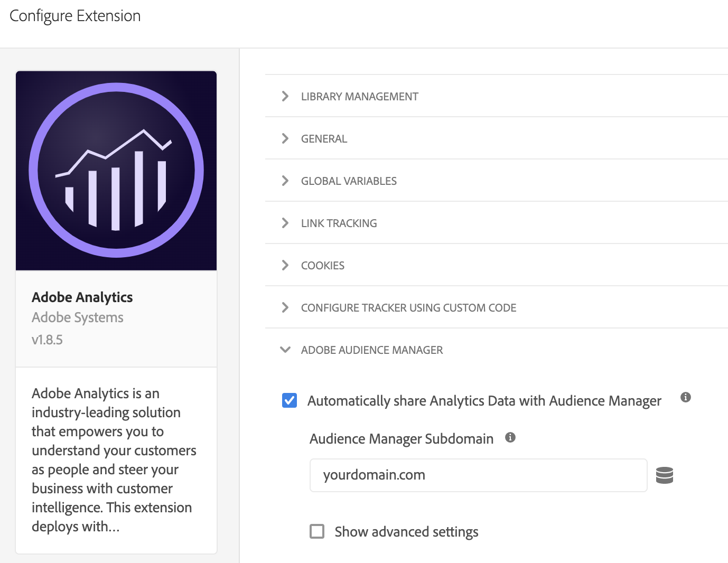Click the Adobe Analytics extension name
The image size is (728, 563).
pyautogui.click(x=82, y=297)
